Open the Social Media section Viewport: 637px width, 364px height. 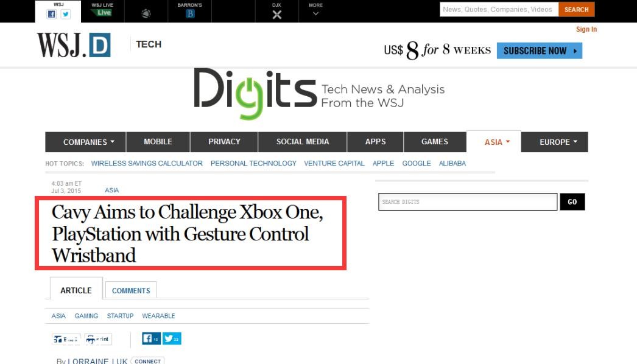[303, 142]
